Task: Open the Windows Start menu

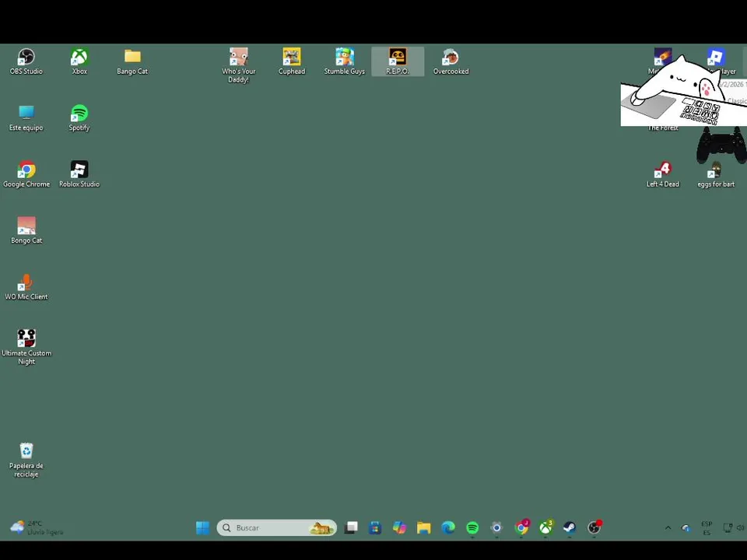Action: point(202,527)
